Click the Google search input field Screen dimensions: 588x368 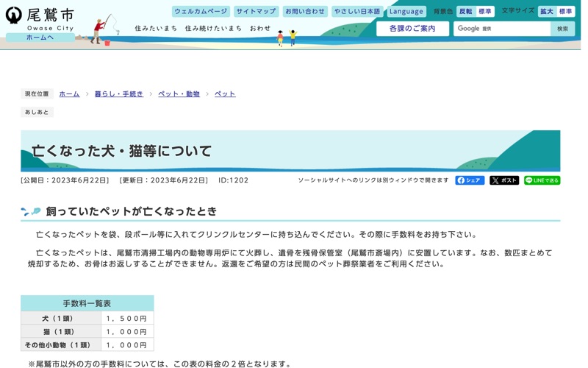502,29
